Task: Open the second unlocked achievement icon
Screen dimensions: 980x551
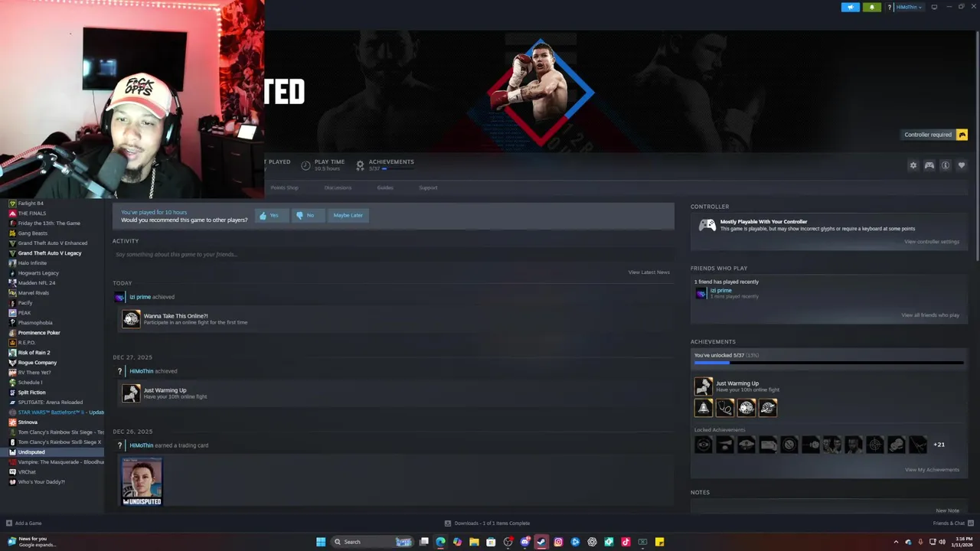Action: (x=725, y=408)
